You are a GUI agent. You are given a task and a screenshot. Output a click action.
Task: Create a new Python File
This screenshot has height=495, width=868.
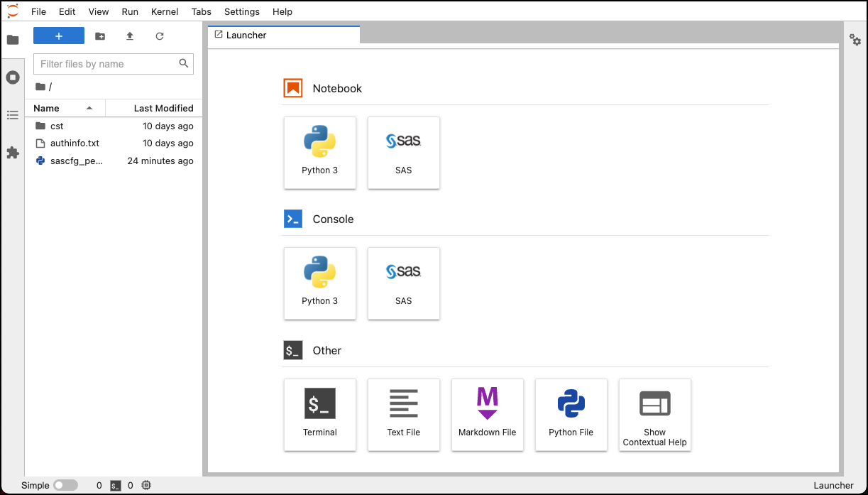[x=571, y=415]
